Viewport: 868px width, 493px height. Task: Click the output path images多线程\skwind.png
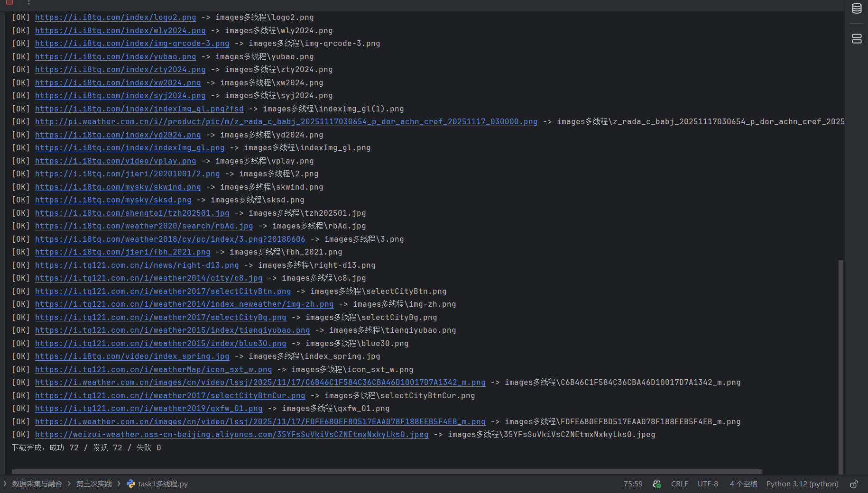point(272,187)
